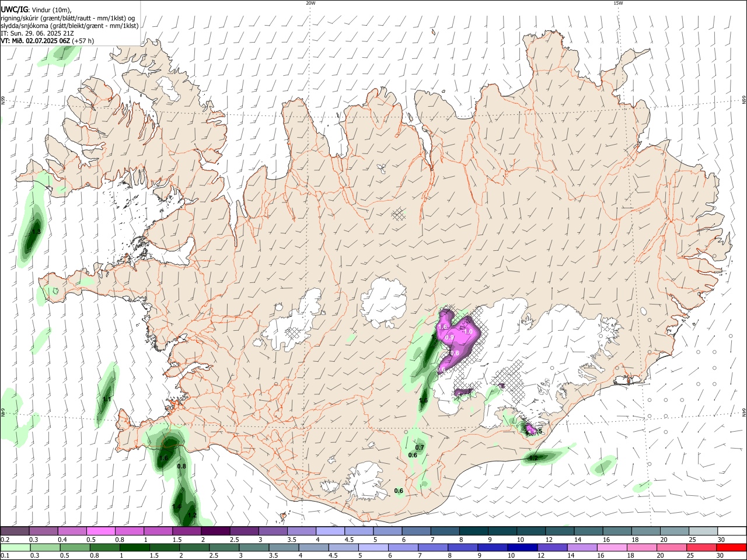This screenshot has width=747, height=560.
Task: Click the 0.8 rain value label
Action: tap(181, 467)
